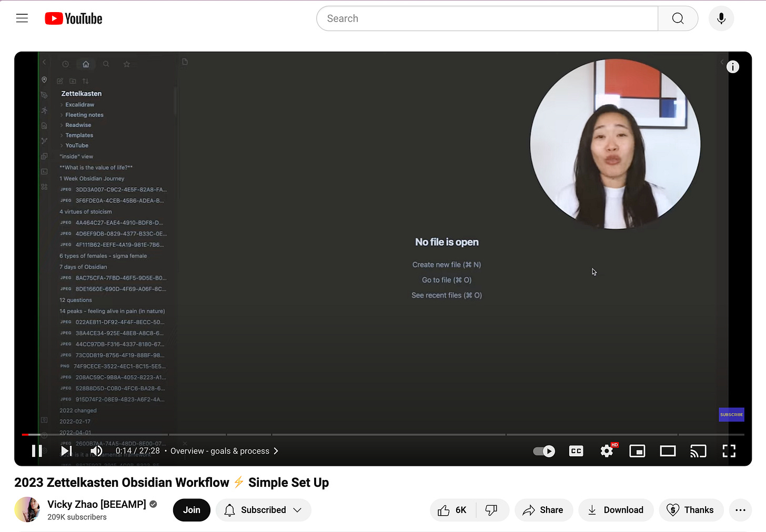Dislike the video
This screenshot has height=532, width=766.
point(492,510)
